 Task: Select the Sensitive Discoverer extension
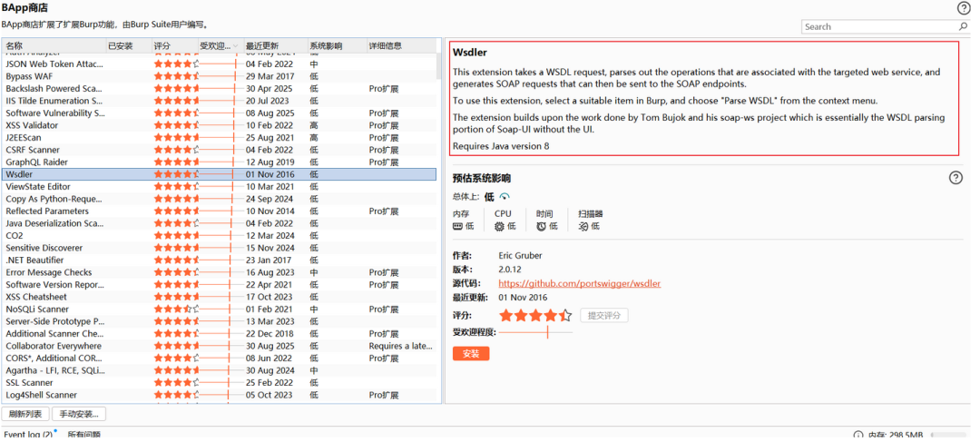click(x=220, y=248)
